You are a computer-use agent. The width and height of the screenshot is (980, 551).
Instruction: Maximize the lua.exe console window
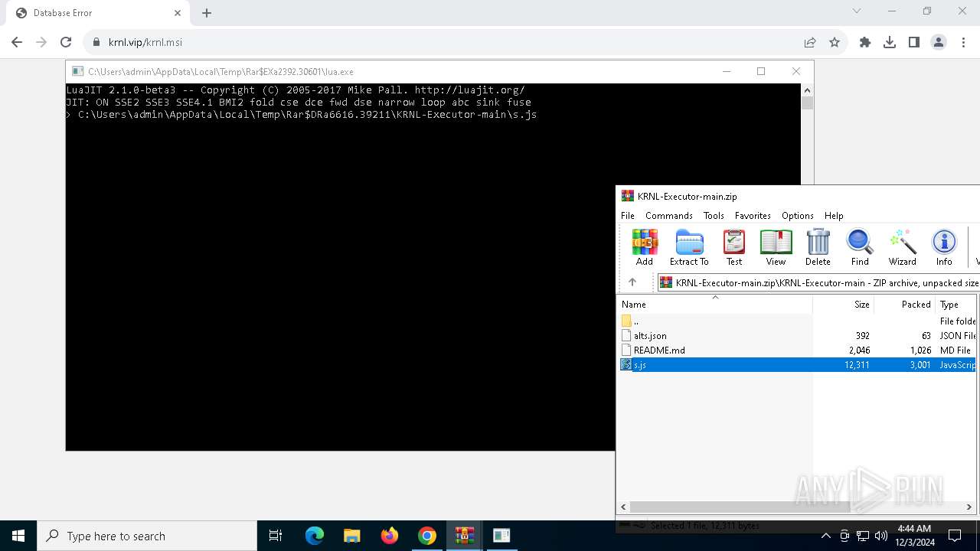pyautogui.click(x=761, y=71)
